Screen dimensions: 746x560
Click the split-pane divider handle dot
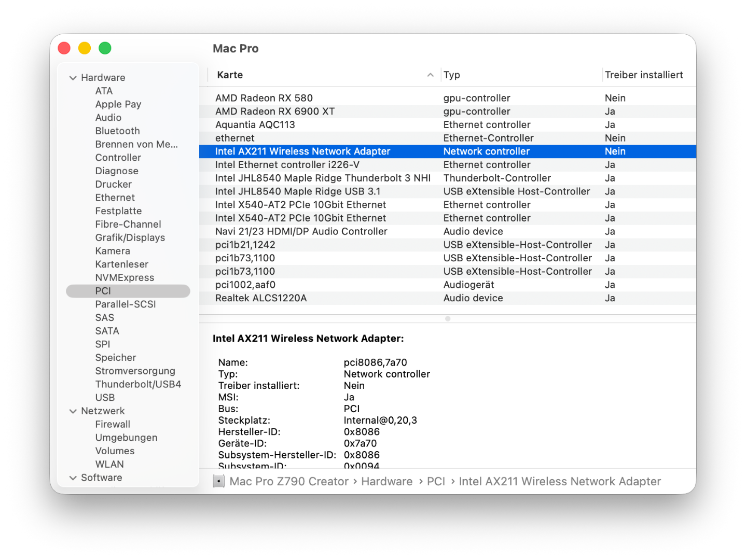coord(448,319)
